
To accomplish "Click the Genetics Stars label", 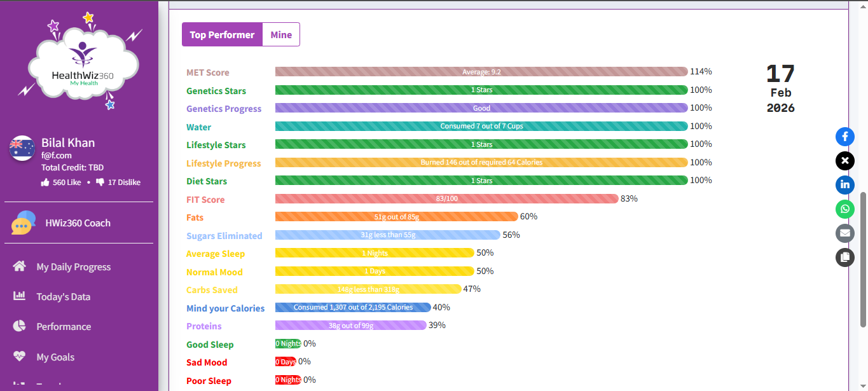I will click(216, 91).
